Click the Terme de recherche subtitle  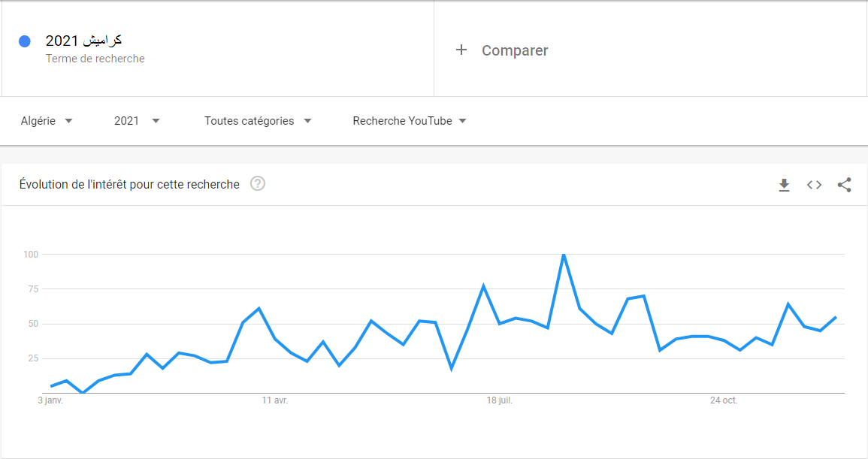(x=95, y=59)
